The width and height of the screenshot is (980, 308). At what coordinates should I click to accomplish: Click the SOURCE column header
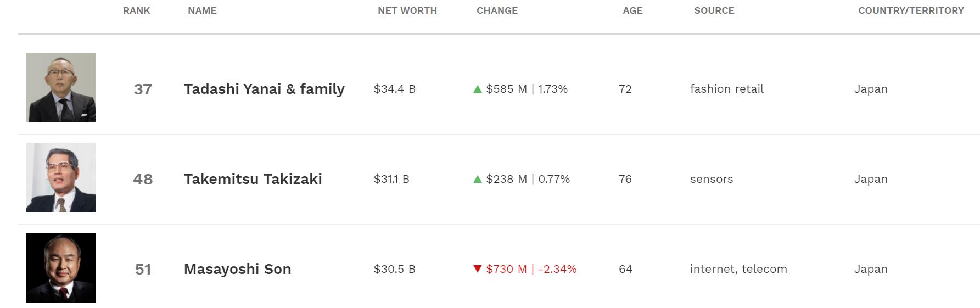pyautogui.click(x=714, y=10)
